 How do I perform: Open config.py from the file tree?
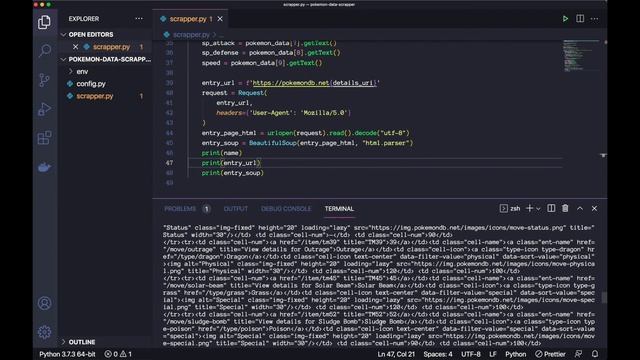click(x=91, y=84)
